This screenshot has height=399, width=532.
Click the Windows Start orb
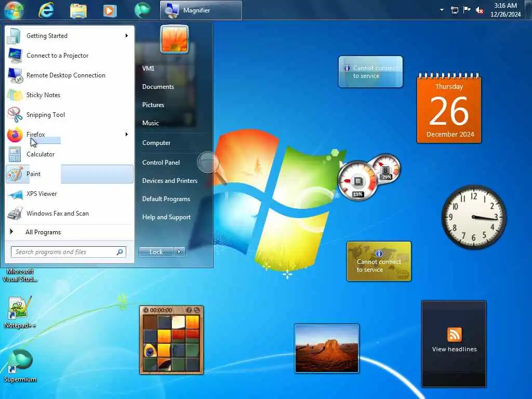(x=14, y=10)
